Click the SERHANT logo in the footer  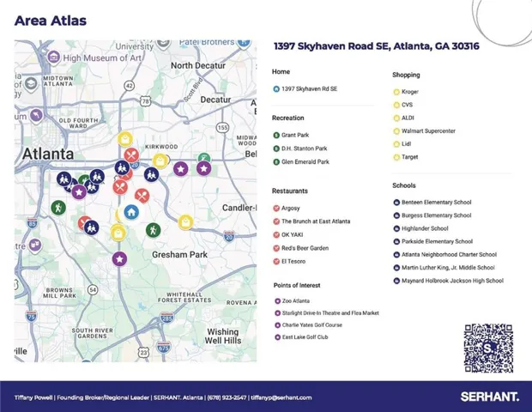(x=490, y=397)
